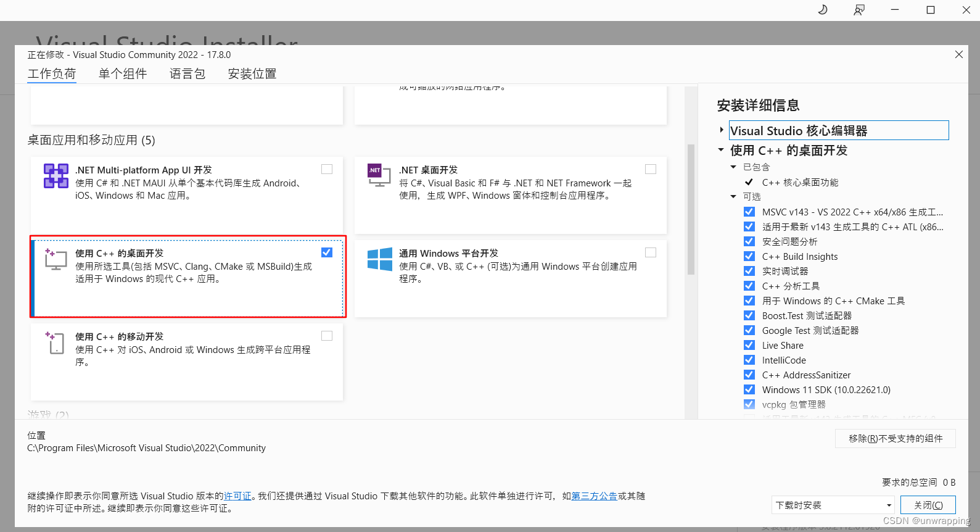Click the 桌面应用和移动应用 (5) section heading

click(x=91, y=140)
